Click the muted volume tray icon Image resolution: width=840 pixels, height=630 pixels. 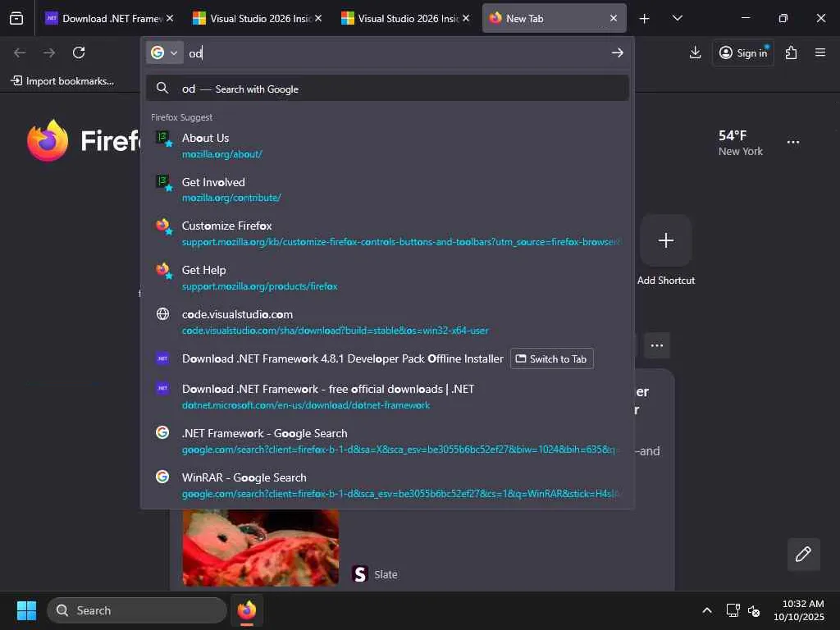pos(754,610)
